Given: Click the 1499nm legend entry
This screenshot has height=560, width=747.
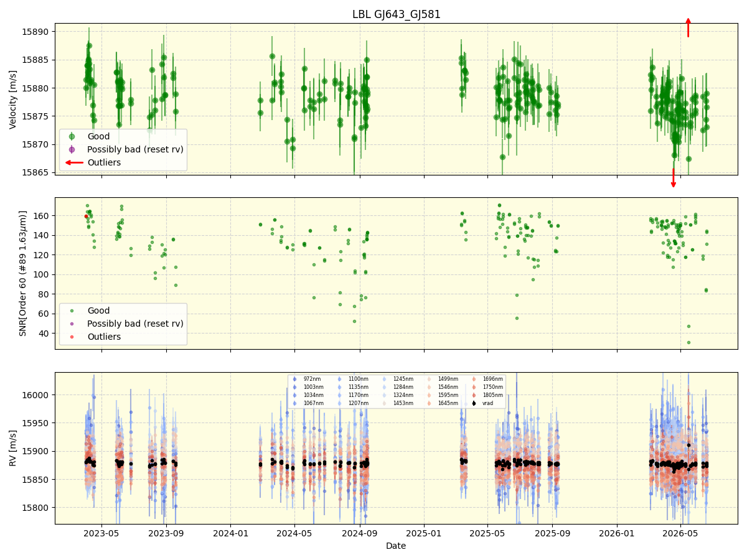Looking at the screenshot, I should click(x=443, y=379).
